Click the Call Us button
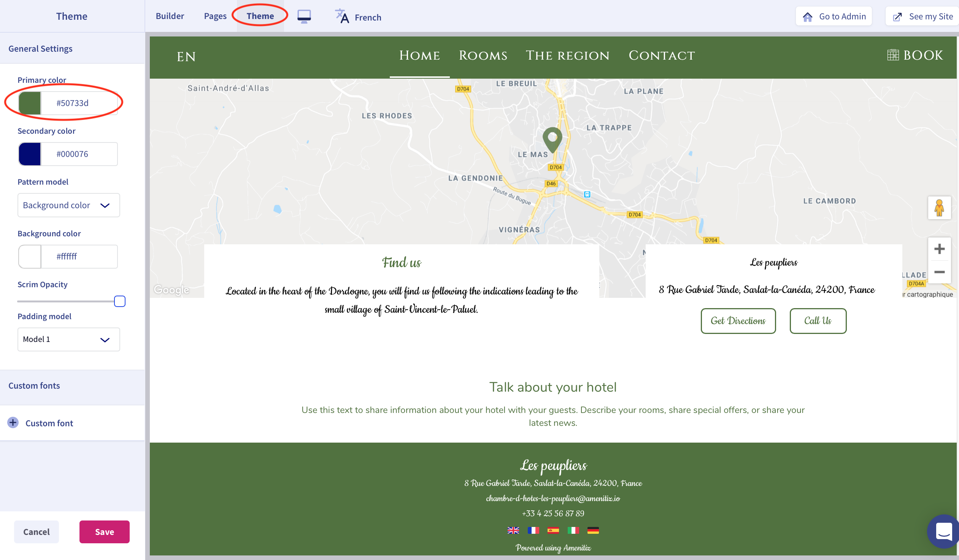The image size is (959, 560). click(818, 321)
